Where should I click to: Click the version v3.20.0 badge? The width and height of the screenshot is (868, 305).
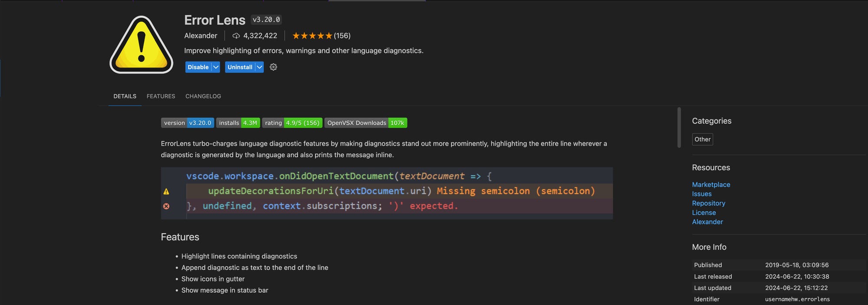click(187, 123)
